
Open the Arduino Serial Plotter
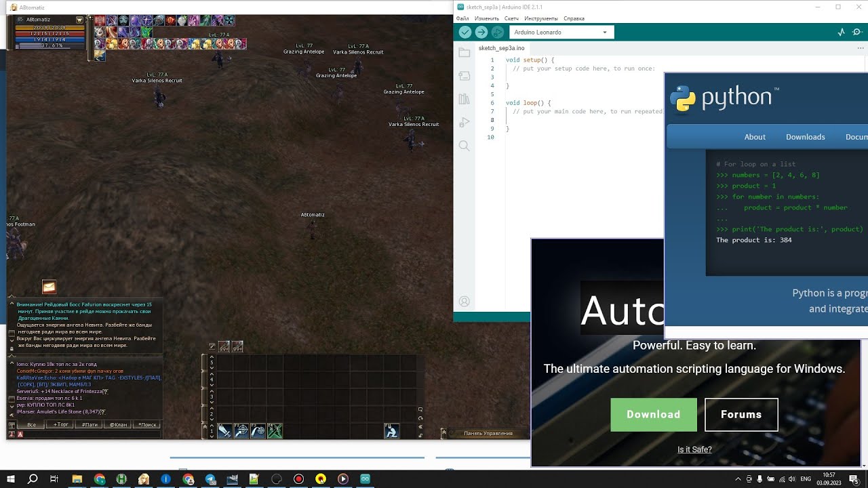point(842,32)
